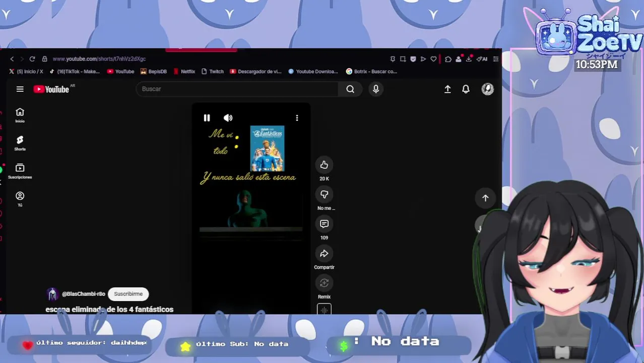Open the Tú section in sidebar
This screenshot has height=363, width=644.
pyautogui.click(x=20, y=199)
